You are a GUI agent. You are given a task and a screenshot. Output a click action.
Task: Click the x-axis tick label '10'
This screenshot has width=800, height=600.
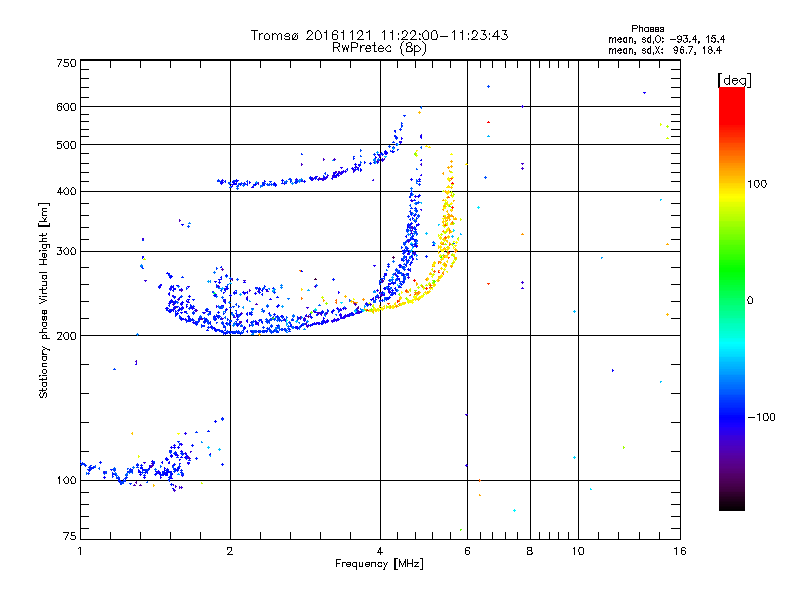point(578,551)
